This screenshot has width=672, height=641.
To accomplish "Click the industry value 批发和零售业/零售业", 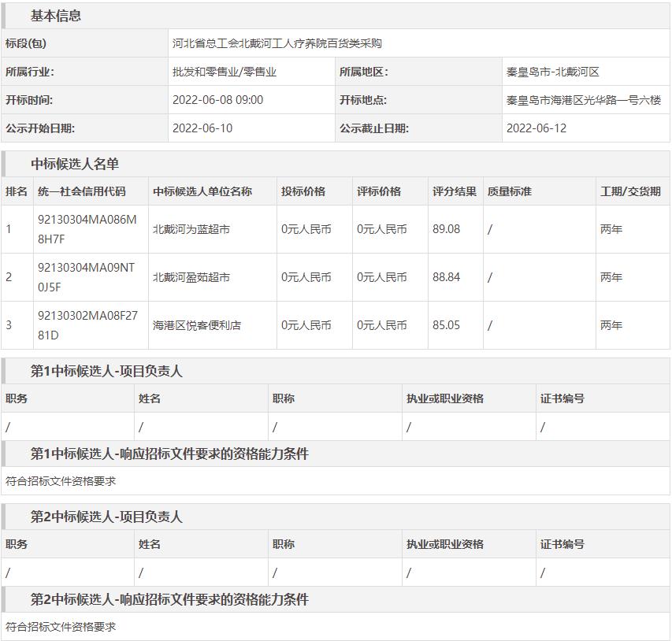I will tap(225, 72).
